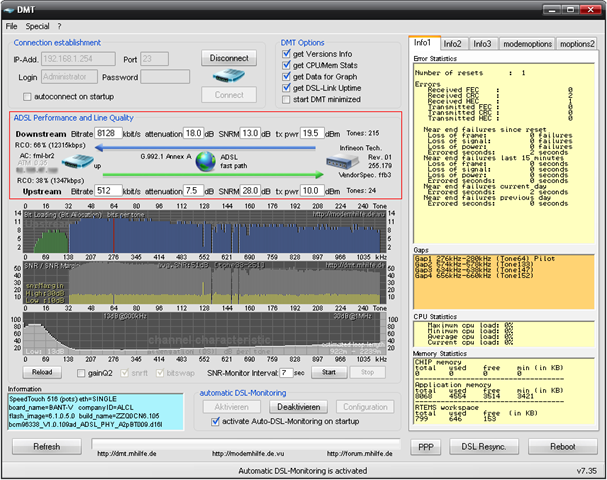Open the PPP button
Image resolution: width=607 pixels, height=480 pixels.
(426, 447)
